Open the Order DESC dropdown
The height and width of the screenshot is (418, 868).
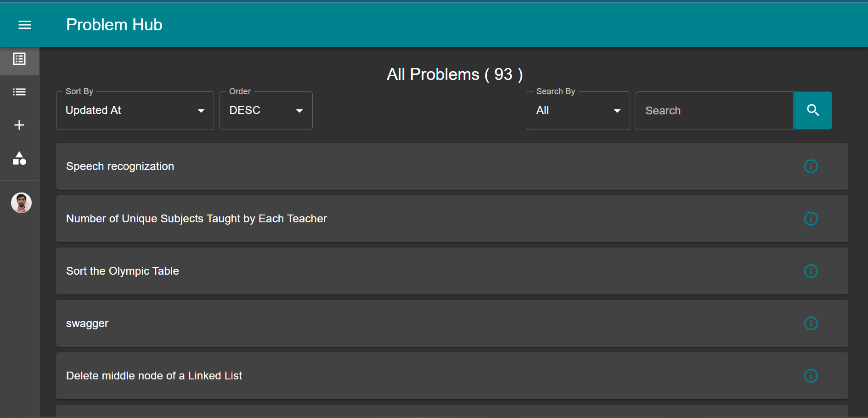click(266, 111)
